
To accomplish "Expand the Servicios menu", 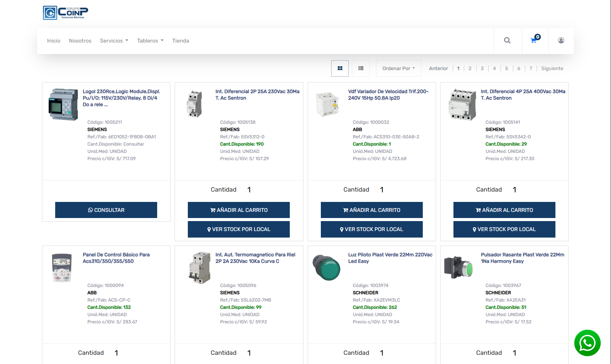I will [114, 41].
